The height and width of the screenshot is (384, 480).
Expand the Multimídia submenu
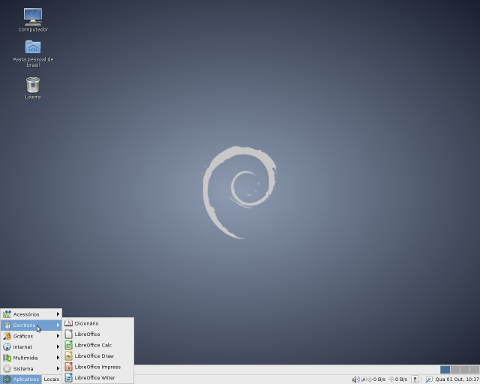[x=31, y=358]
